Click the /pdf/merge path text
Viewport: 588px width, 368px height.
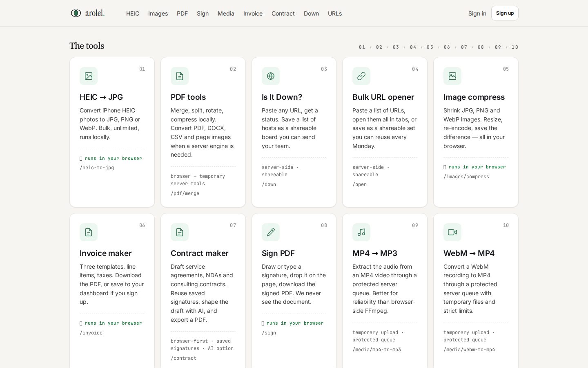(x=185, y=193)
